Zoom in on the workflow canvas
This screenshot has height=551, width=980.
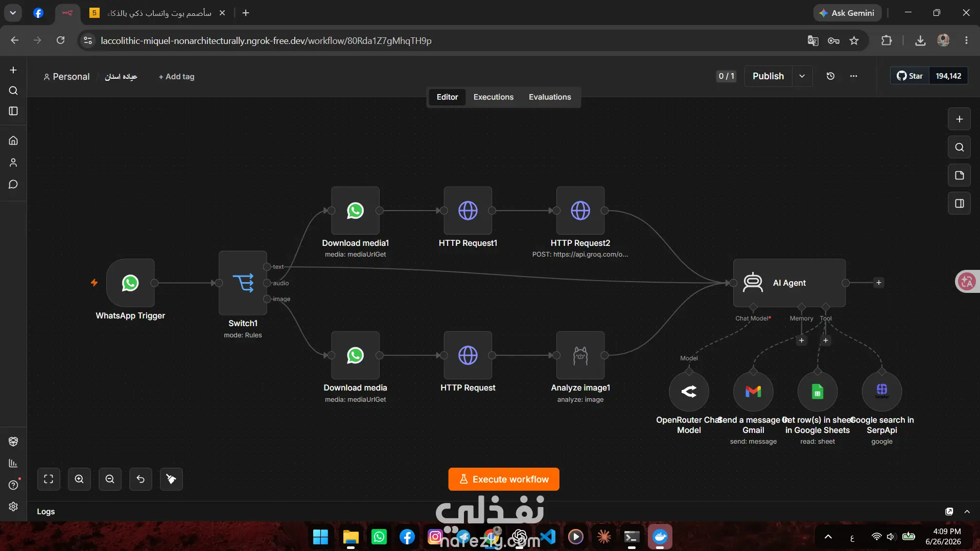pos(79,479)
